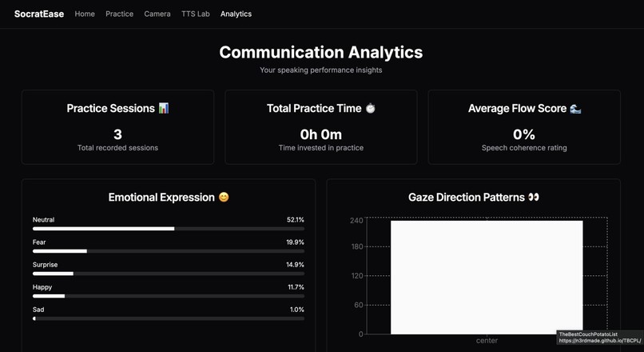The height and width of the screenshot is (352, 644).
Task: Click the Neutral emotion progress bar
Action: pos(169,229)
